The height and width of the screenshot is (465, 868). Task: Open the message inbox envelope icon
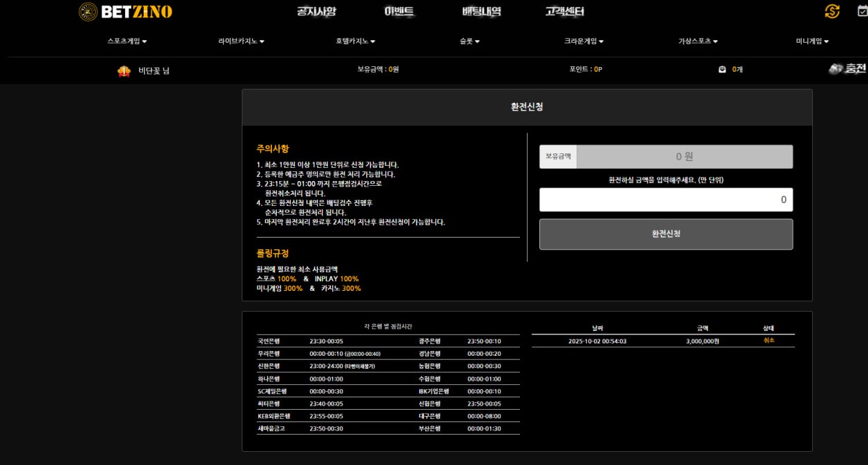[722, 69]
